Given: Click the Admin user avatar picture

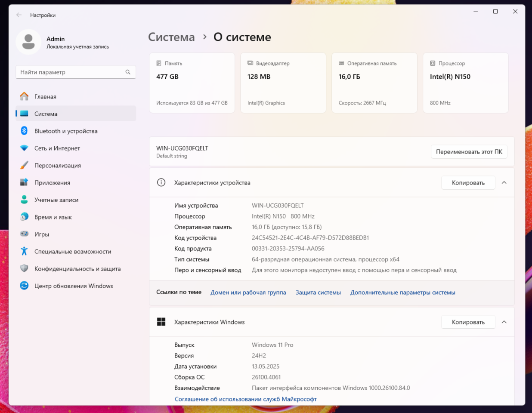Looking at the screenshot, I should point(28,42).
